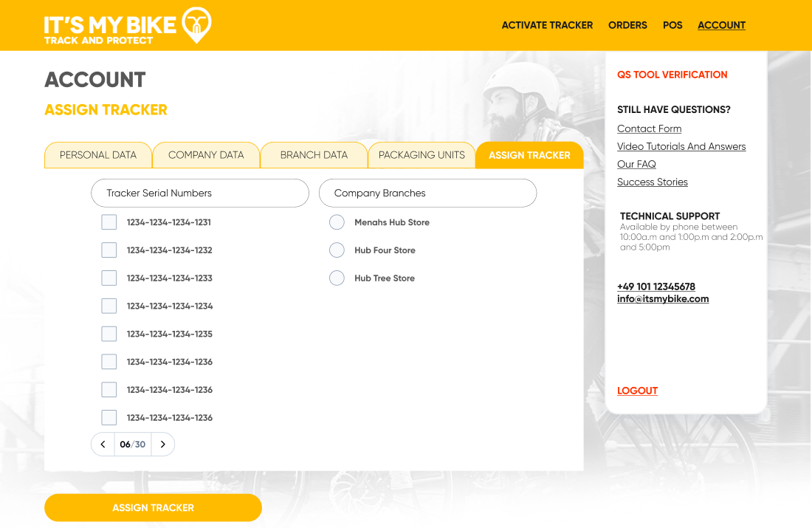Click the 1234-1234-1234-1235 serial text
This screenshot has height=528, width=812.
click(169, 335)
